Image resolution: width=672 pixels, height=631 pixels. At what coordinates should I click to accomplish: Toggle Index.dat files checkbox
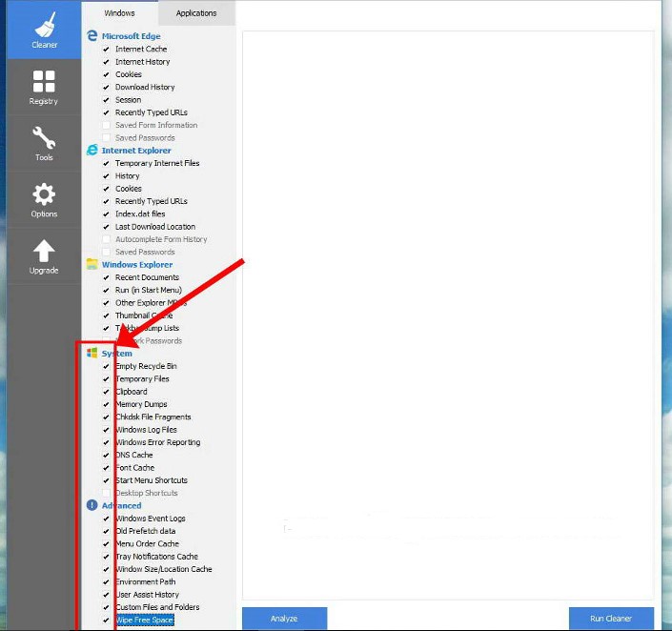coord(106,214)
